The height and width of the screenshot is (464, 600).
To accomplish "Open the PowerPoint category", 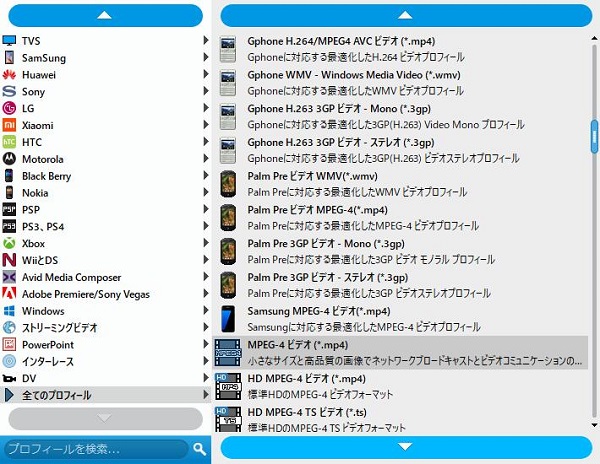I will coord(105,344).
